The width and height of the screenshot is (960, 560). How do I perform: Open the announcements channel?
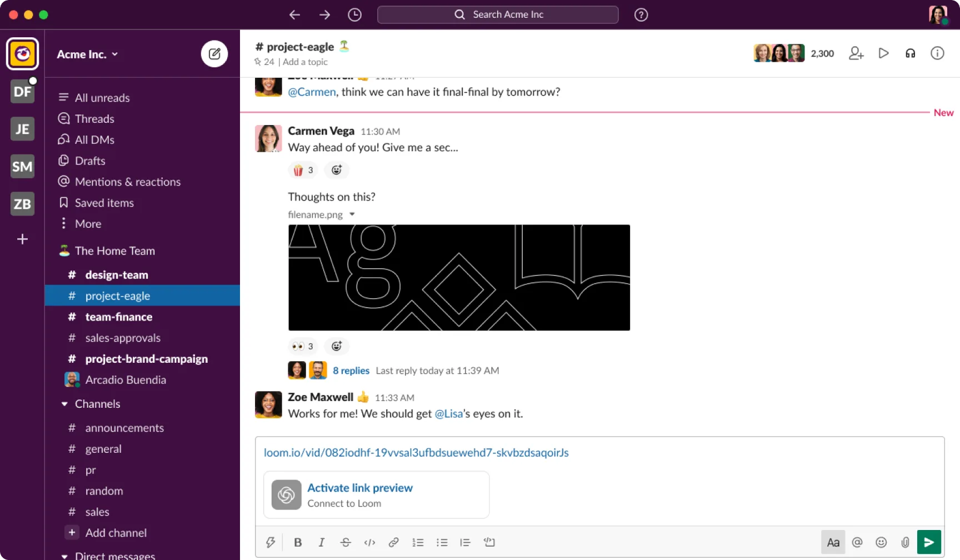coord(142,428)
